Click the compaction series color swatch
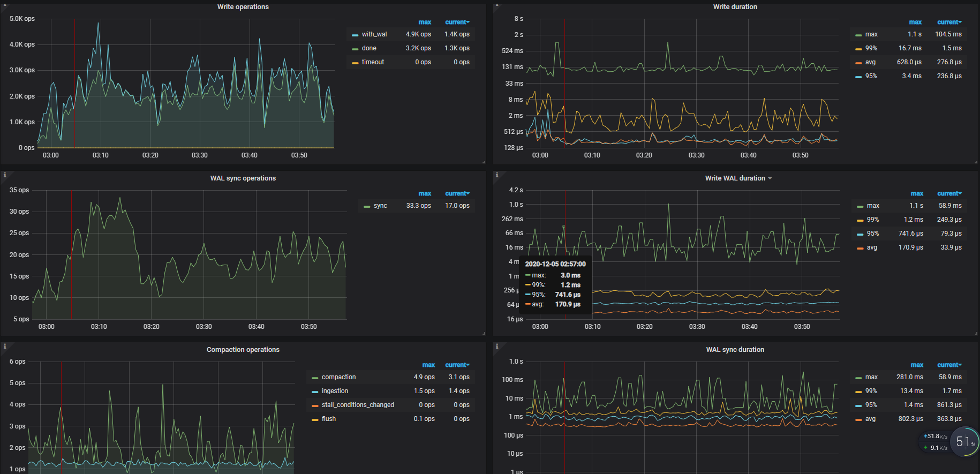980x474 pixels. (315, 378)
